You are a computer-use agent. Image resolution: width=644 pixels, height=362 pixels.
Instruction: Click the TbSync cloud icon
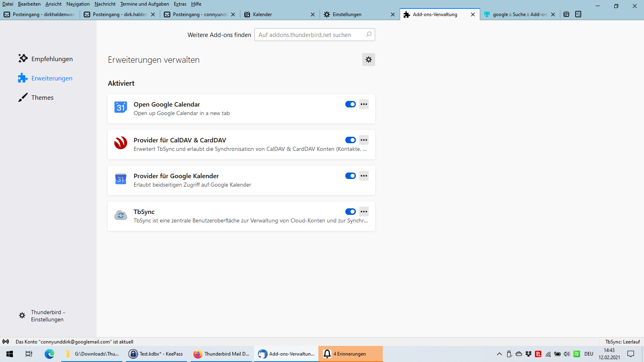[x=121, y=215]
